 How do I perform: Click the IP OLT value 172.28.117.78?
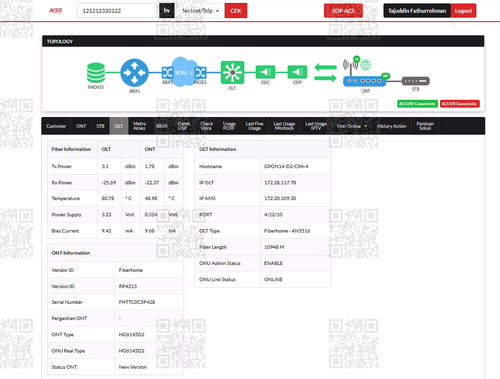[x=280, y=183]
